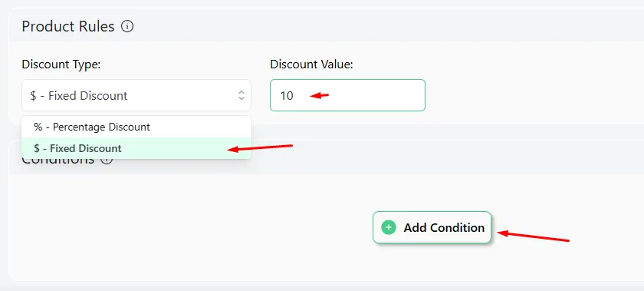Click the red arrow pointing at value 10
Viewport: 644px width, 291px height.
coord(320,96)
